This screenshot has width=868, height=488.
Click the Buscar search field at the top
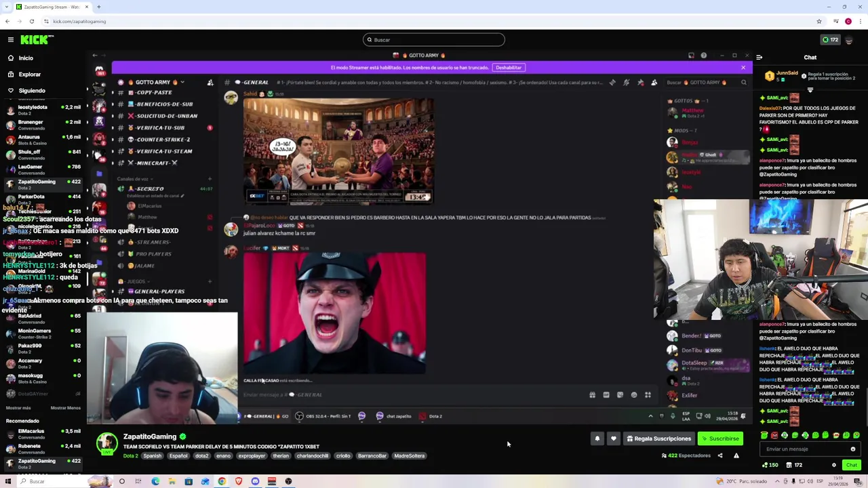tap(434, 40)
